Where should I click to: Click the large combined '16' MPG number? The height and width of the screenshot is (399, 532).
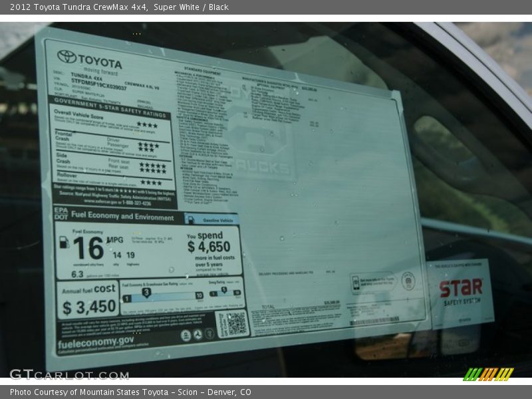pyautogui.click(x=88, y=248)
